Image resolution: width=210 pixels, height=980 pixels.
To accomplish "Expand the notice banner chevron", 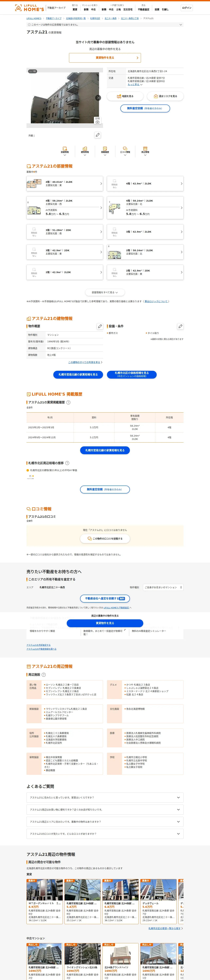I will [181, 25].
